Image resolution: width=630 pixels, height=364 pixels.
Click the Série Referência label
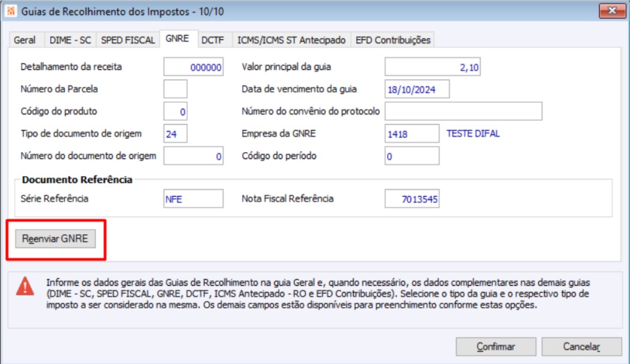[x=54, y=198]
